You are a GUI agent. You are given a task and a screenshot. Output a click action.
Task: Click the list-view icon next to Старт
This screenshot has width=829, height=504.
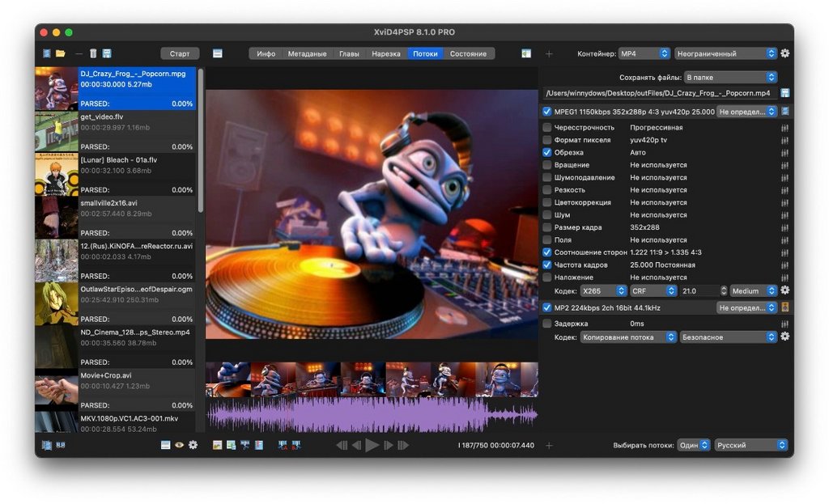pyautogui.click(x=217, y=53)
